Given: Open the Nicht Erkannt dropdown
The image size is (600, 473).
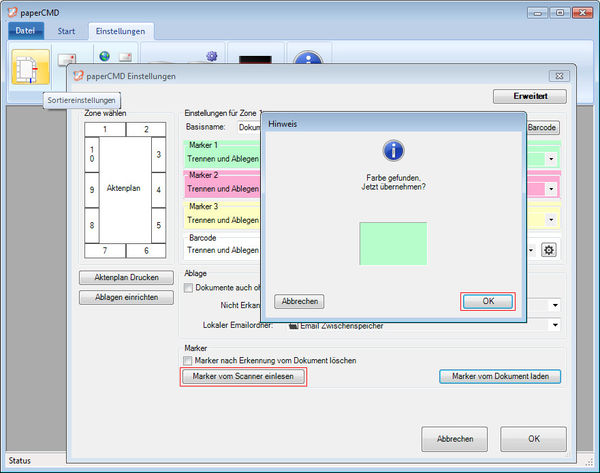Looking at the screenshot, I should 555,305.
